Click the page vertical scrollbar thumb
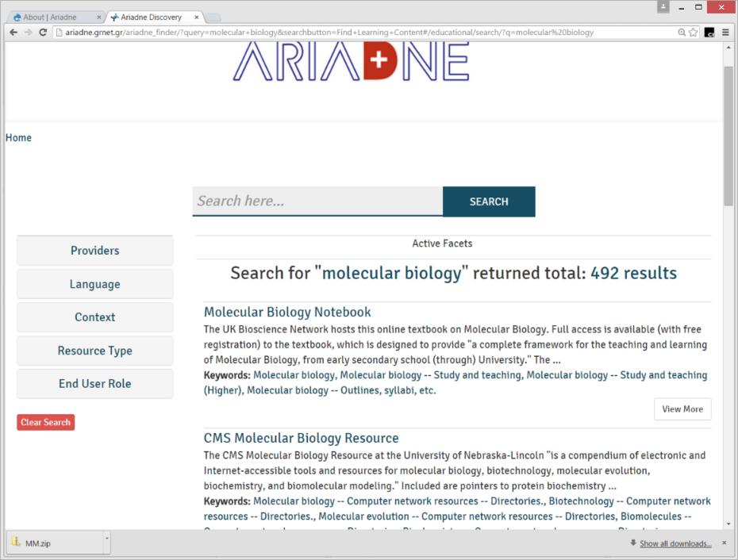 pos(728,136)
